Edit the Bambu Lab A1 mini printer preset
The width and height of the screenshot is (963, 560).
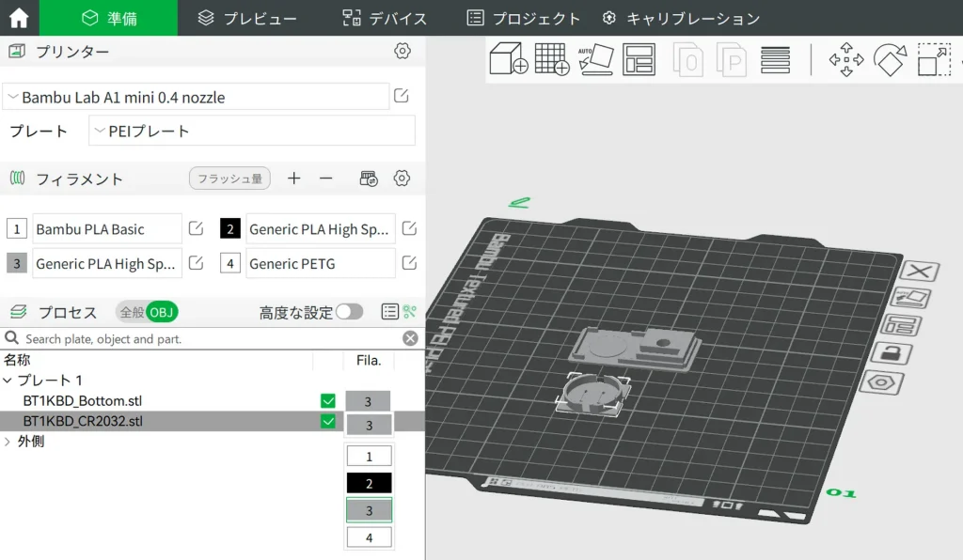[401, 96]
